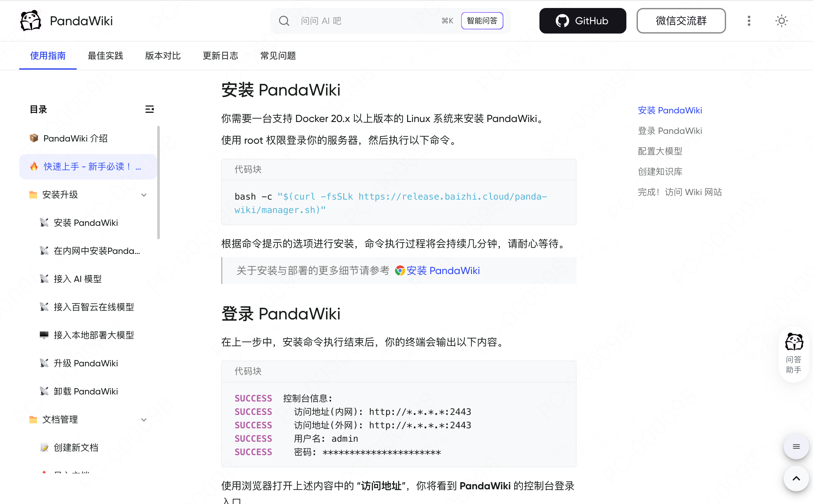Open 安装 PandaWiki reference link in note
Screen dimensions: 813x504
click(443, 270)
